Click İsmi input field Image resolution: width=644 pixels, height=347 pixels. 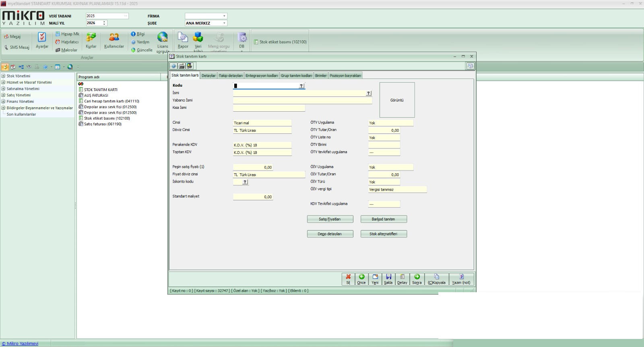point(299,93)
